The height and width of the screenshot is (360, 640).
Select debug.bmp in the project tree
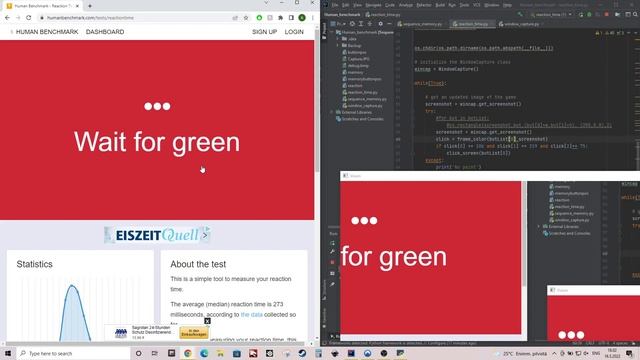[x=356, y=66]
